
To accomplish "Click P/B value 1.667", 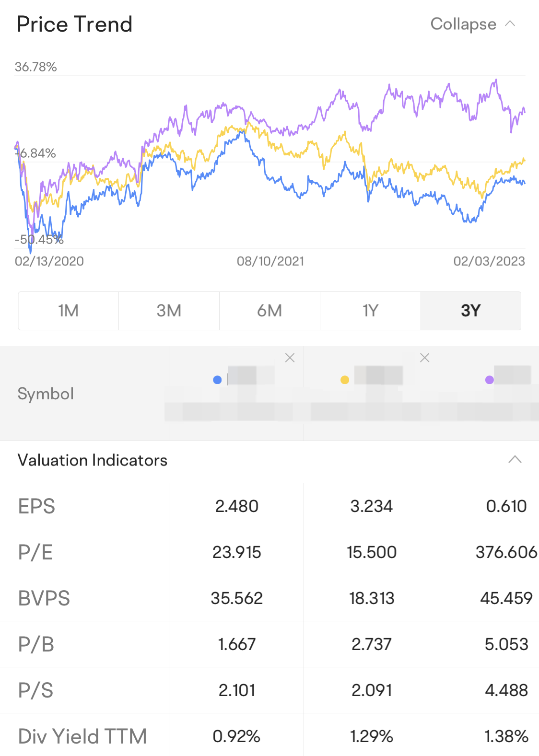I will (237, 644).
